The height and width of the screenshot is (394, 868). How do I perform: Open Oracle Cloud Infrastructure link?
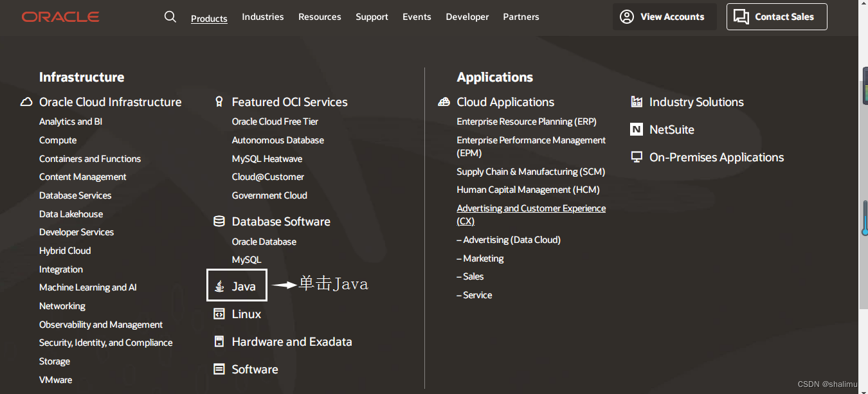point(111,102)
